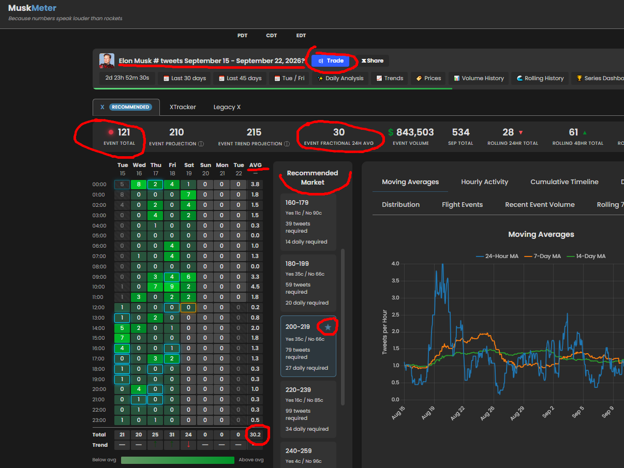The image size is (624, 468).
Task: Click the calendar icon beside Tue / Fri
Action: 277,79
